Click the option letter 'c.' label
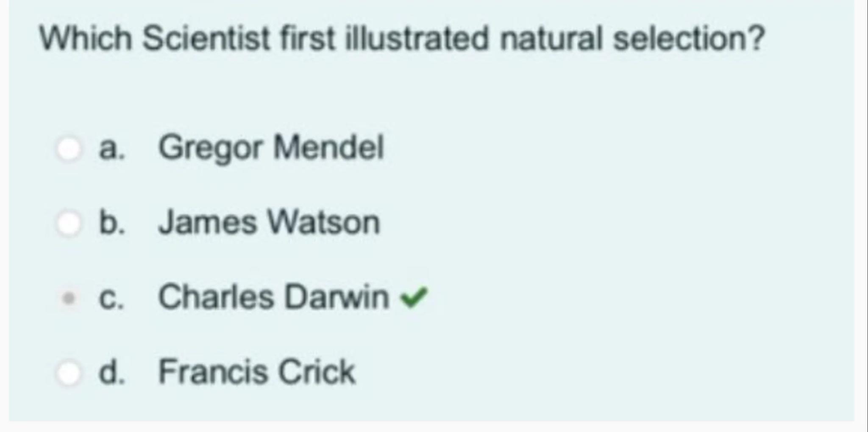The width and height of the screenshot is (868, 432). click(111, 298)
